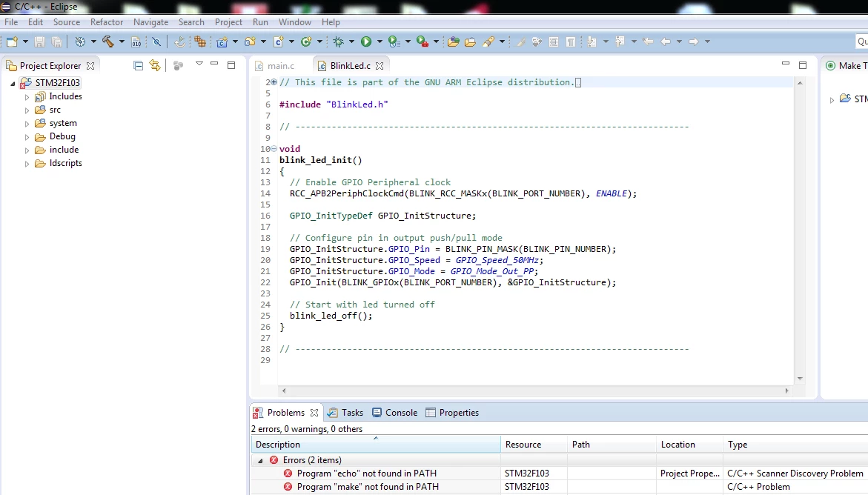Click the Forward navigation arrow
Image resolution: width=868 pixels, height=495 pixels.
[x=694, y=41]
